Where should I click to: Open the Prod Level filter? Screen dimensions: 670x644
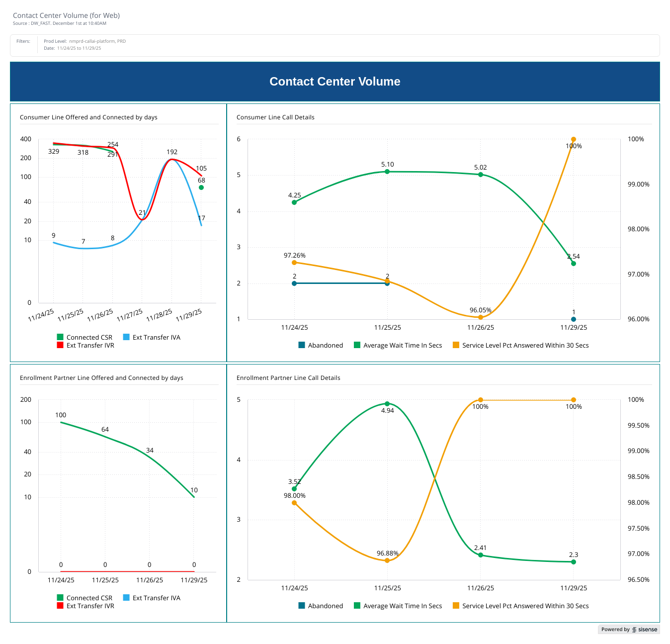coord(84,41)
